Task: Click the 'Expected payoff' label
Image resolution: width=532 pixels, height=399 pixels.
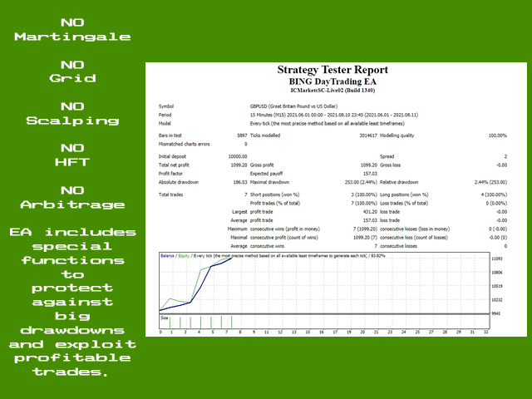Action: click(x=266, y=174)
